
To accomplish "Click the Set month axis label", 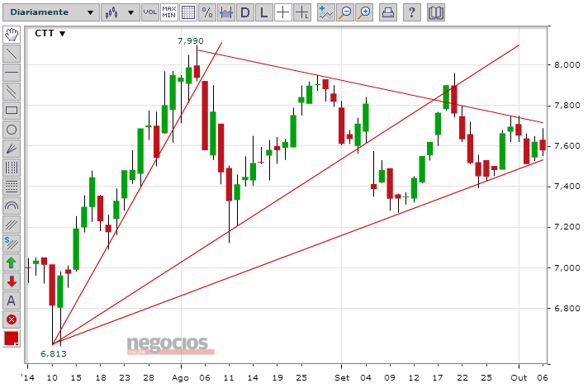I will (342, 377).
